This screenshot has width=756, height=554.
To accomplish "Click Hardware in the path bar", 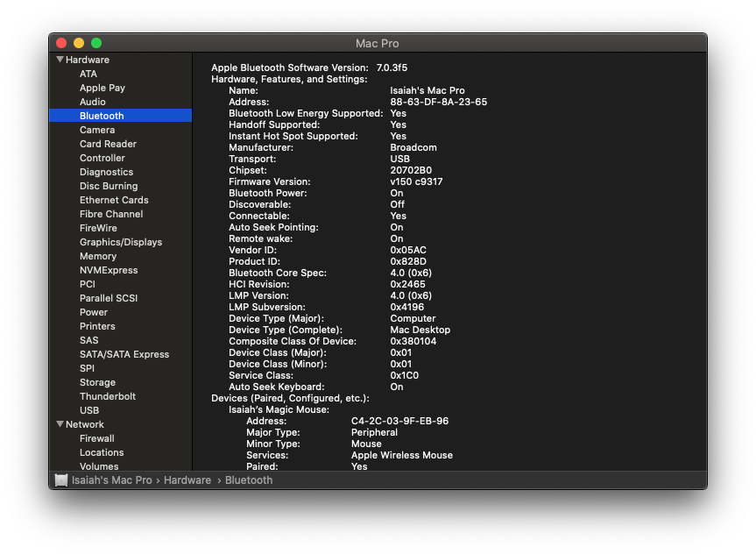I will (187, 480).
